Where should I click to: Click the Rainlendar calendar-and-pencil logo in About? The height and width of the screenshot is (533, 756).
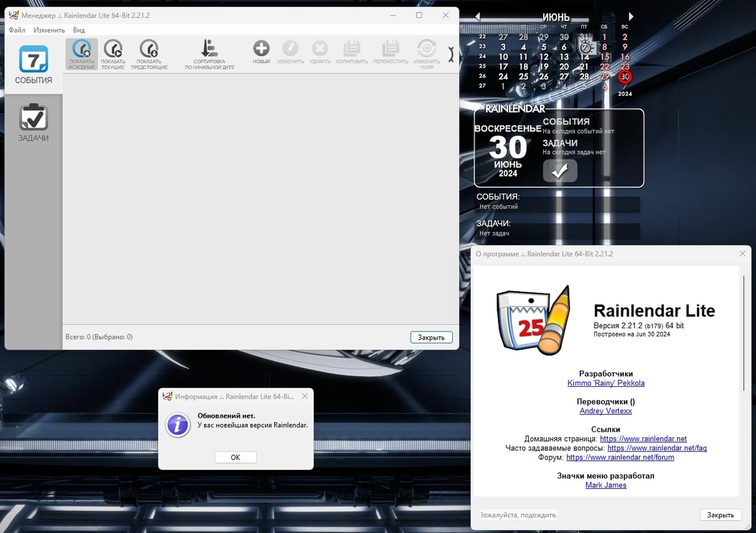533,320
